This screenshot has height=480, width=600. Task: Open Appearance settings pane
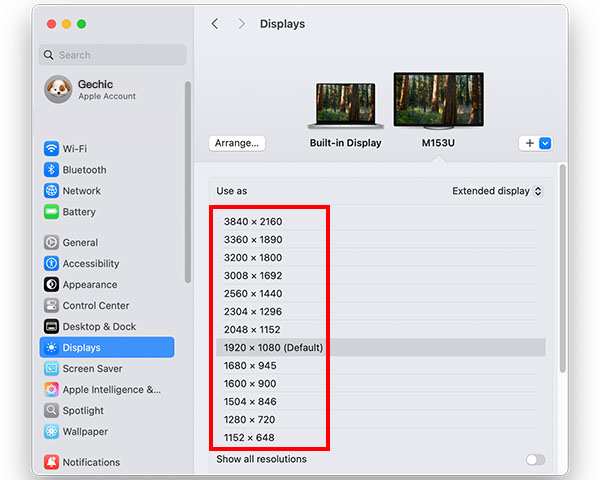(x=107, y=284)
